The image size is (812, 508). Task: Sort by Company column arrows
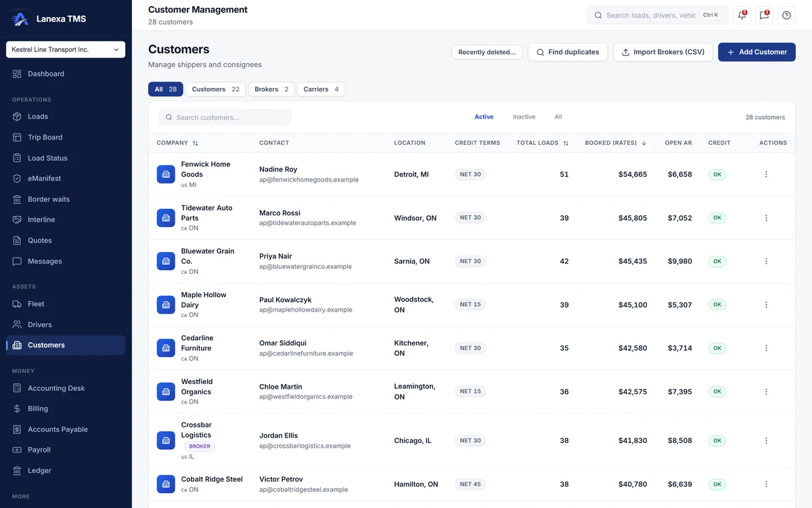pyautogui.click(x=196, y=143)
